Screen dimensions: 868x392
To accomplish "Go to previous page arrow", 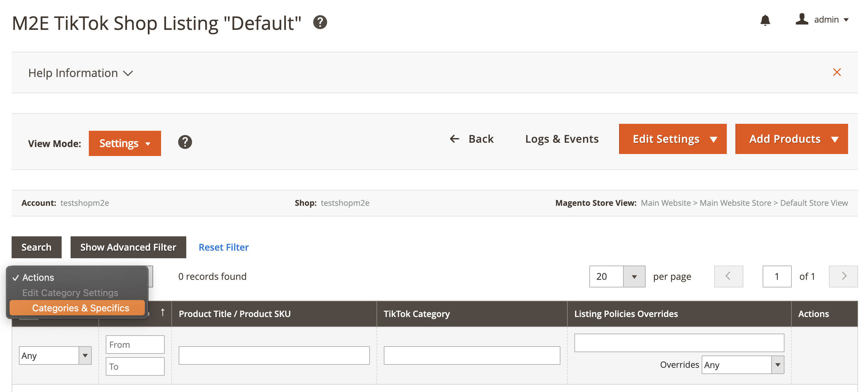I will point(728,276).
